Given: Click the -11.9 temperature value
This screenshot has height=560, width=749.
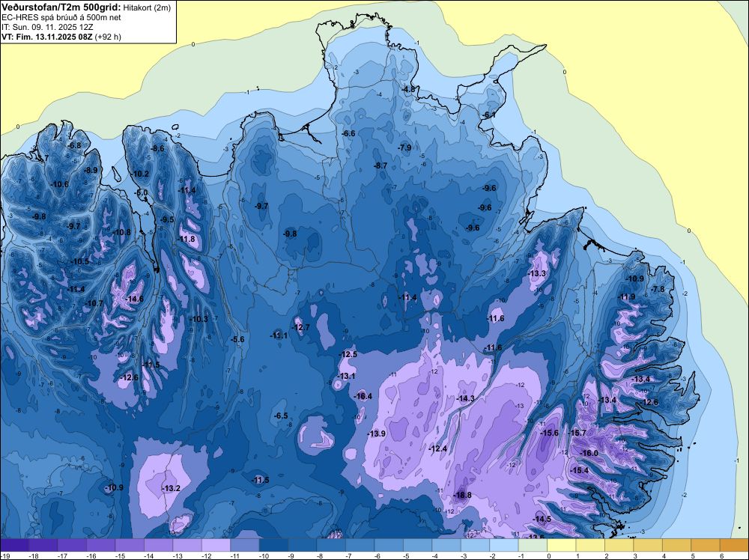Looking at the screenshot, I should click(x=626, y=296).
